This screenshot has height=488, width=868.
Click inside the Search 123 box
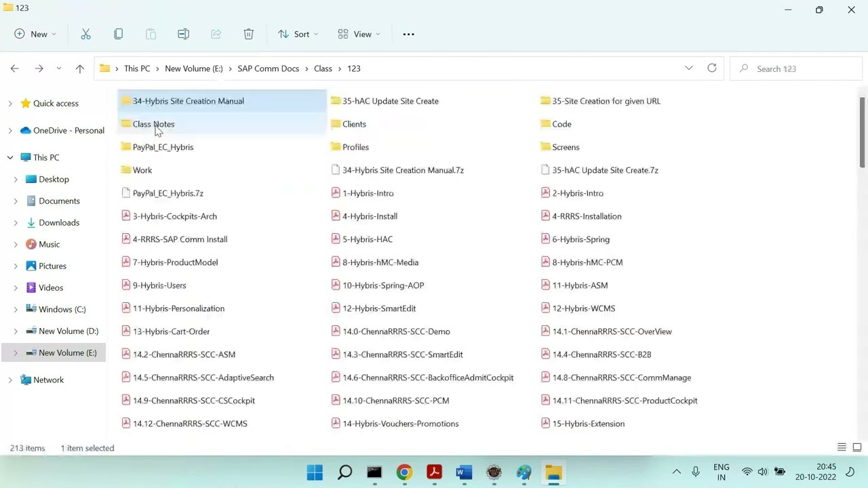click(795, 68)
